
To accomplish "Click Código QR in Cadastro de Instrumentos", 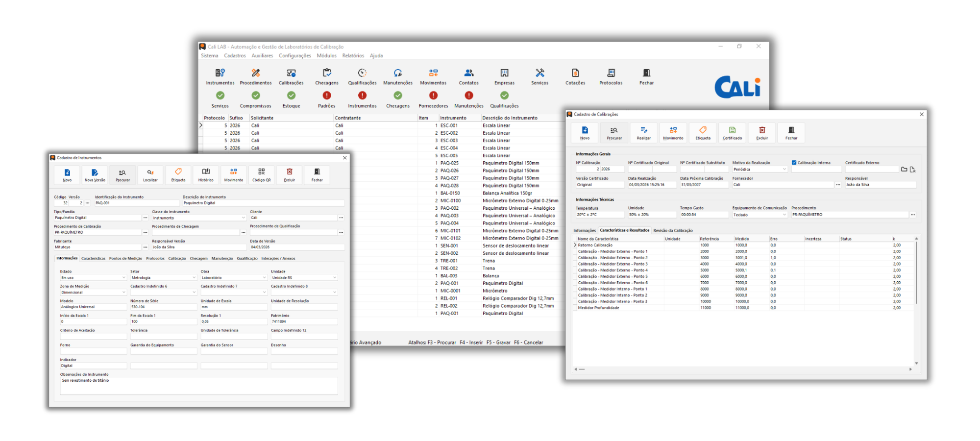I will [261, 174].
